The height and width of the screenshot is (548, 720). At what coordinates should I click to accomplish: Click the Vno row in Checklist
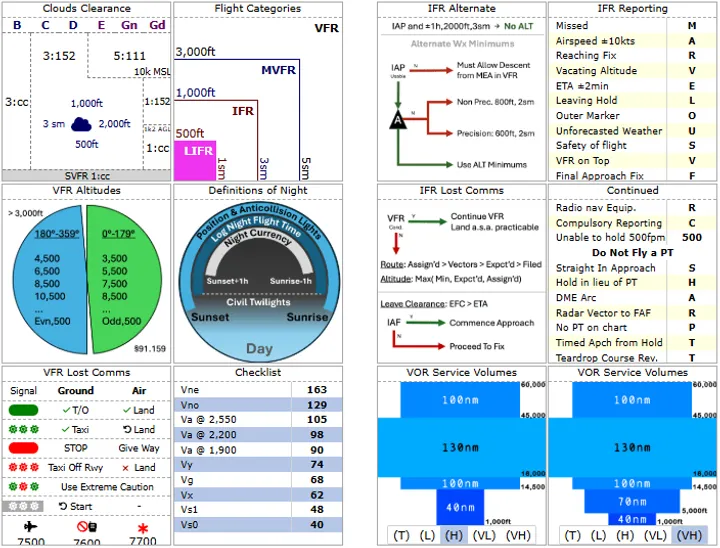pos(258,405)
